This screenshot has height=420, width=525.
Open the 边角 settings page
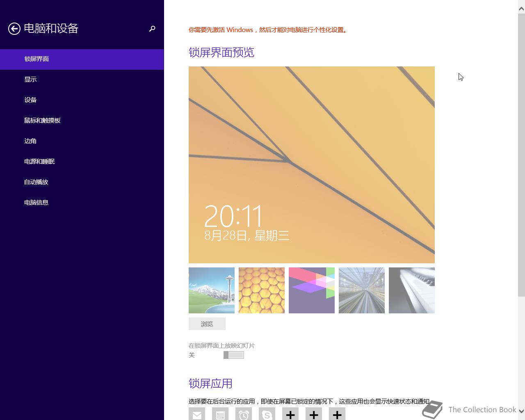point(82,141)
